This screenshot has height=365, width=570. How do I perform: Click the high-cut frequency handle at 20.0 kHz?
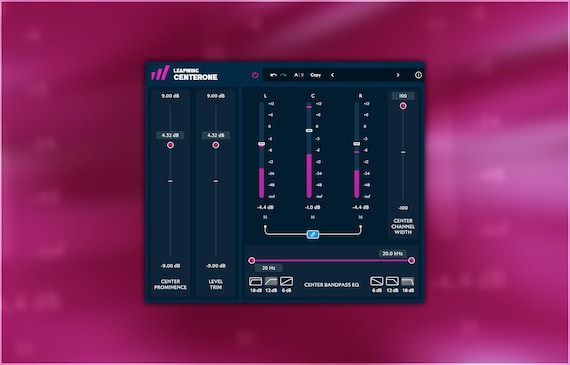tap(411, 260)
